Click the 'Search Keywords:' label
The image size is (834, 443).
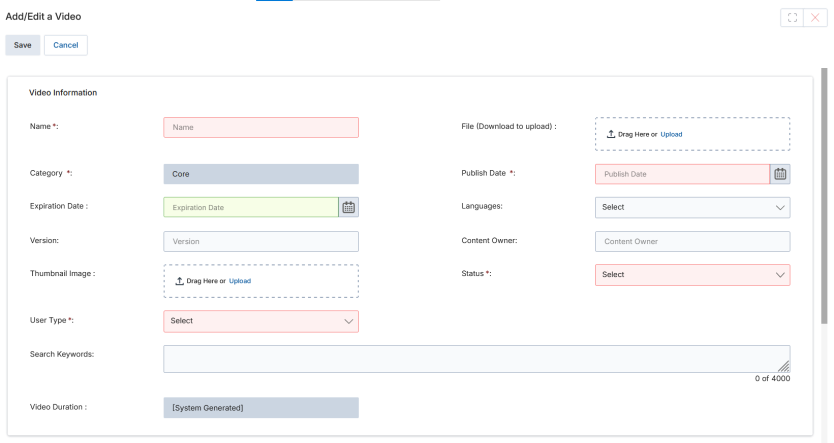62,354
